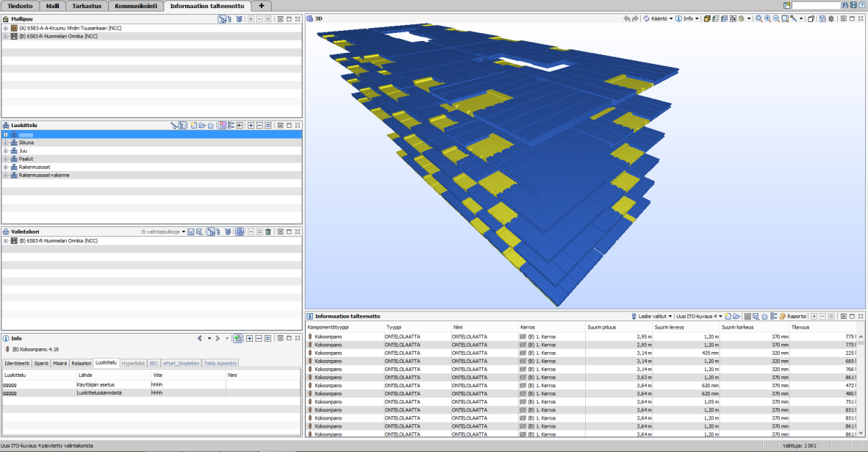Toggle wireframe cube view in 3D toolbar
The image size is (868, 452).
point(716,19)
